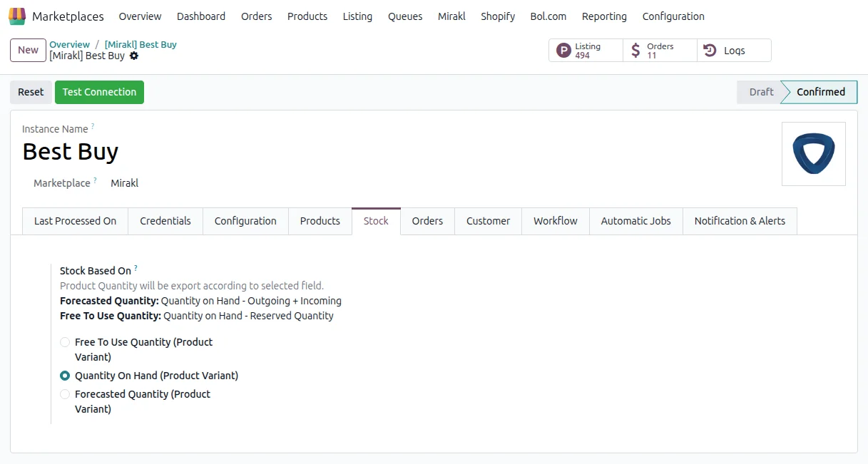The height and width of the screenshot is (464, 868).
Task: Switch to the Last Processed On tab
Action: pyautogui.click(x=75, y=221)
